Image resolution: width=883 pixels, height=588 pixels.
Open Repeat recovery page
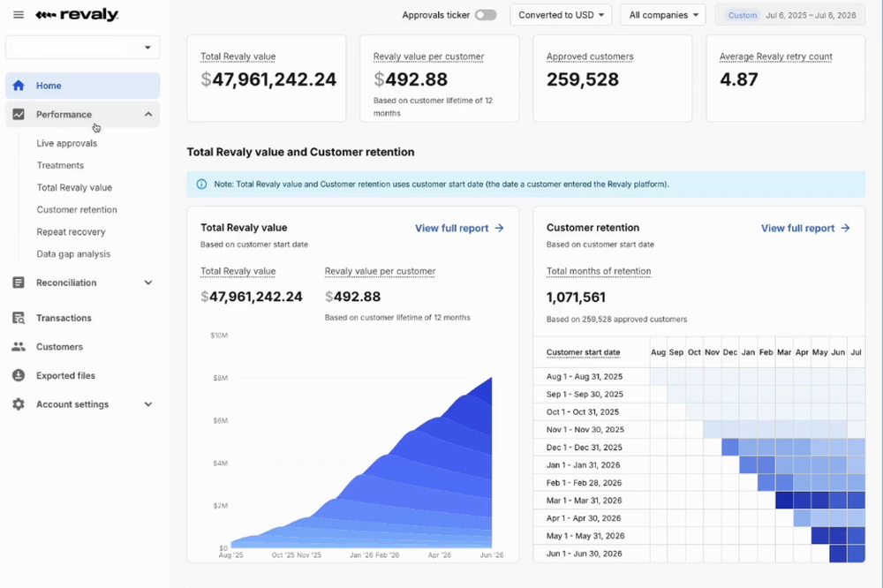point(71,232)
